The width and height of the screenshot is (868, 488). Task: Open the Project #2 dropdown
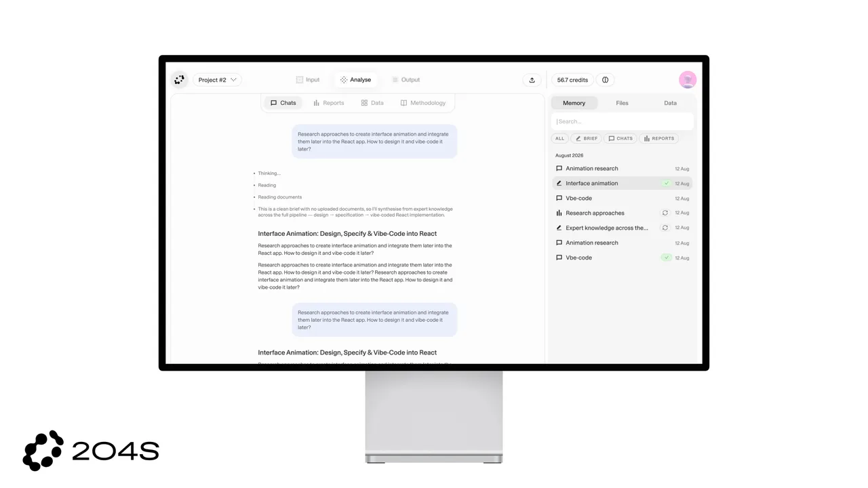(x=217, y=80)
